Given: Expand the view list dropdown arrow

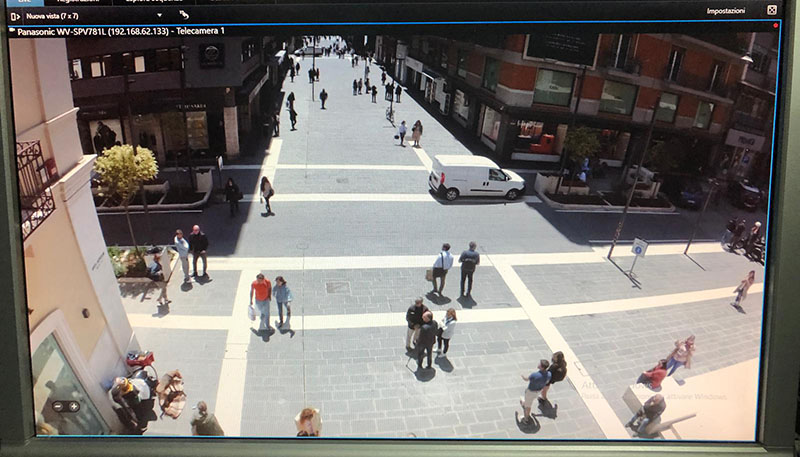Looking at the screenshot, I should (x=159, y=16).
